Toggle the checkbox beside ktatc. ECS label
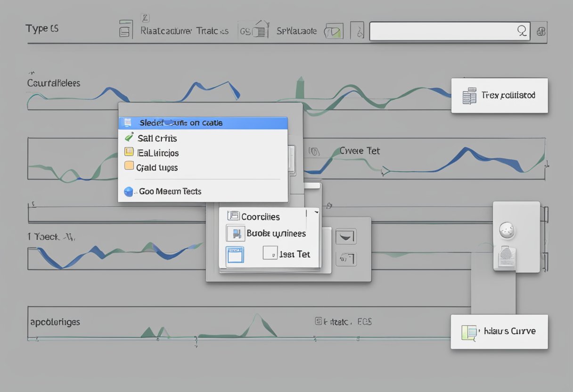The height and width of the screenshot is (392, 573). click(319, 321)
